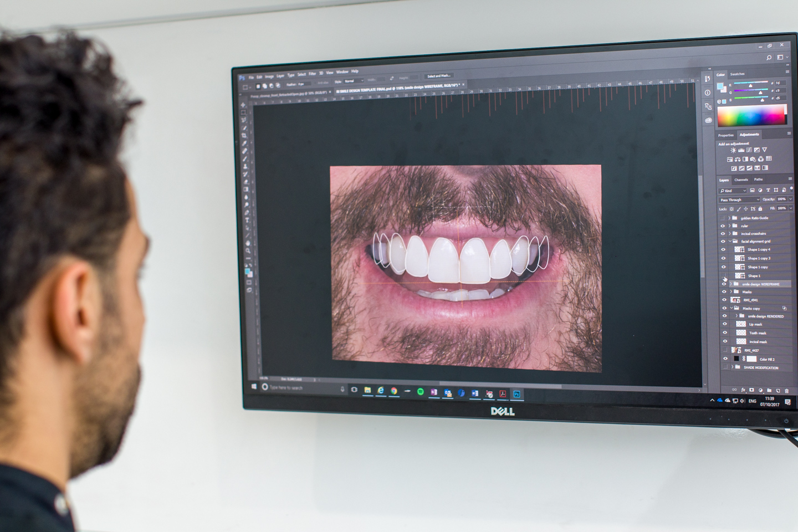This screenshot has height=532, width=798.
Task: Click the lock all icon in Layers
Action: click(760, 209)
